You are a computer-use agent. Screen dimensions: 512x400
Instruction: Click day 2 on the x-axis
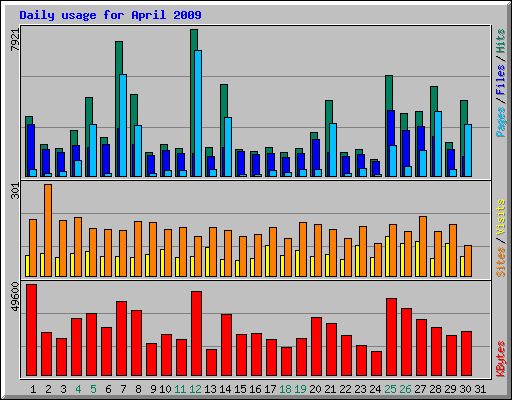click(x=48, y=389)
